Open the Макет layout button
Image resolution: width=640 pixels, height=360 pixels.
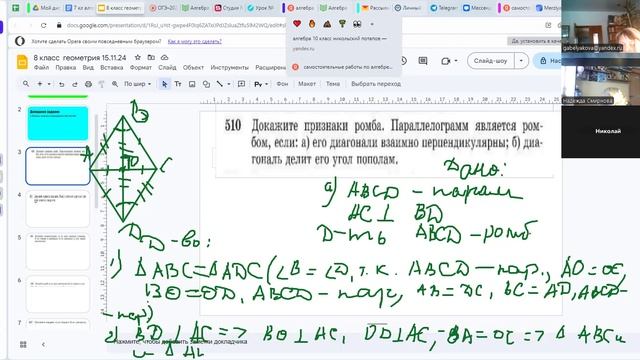click(x=307, y=84)
